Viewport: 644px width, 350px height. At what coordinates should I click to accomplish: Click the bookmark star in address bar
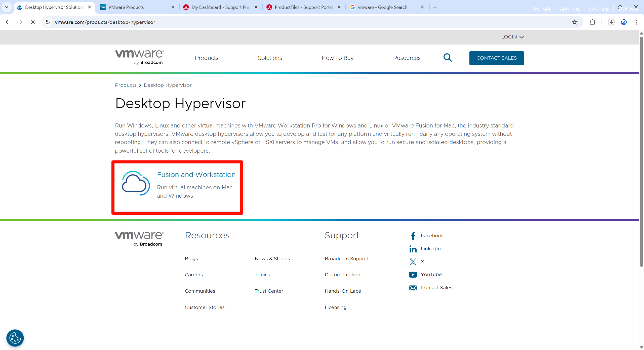[575, 22]
